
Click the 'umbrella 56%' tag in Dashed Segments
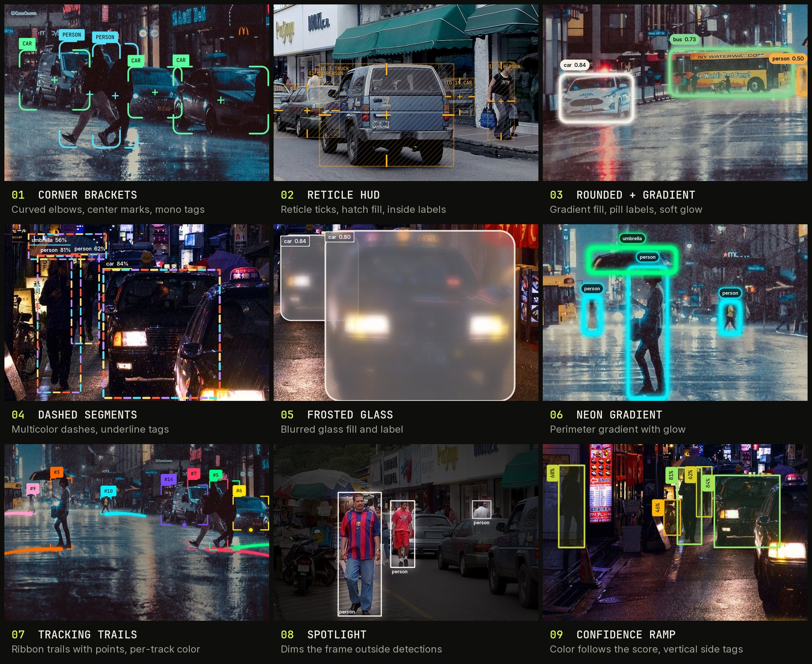[49, 240]
